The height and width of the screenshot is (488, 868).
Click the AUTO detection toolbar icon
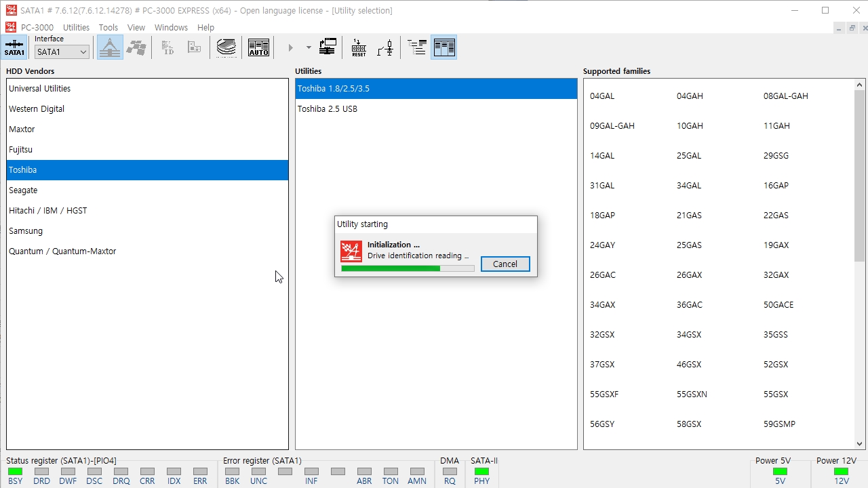click(258, 47)
